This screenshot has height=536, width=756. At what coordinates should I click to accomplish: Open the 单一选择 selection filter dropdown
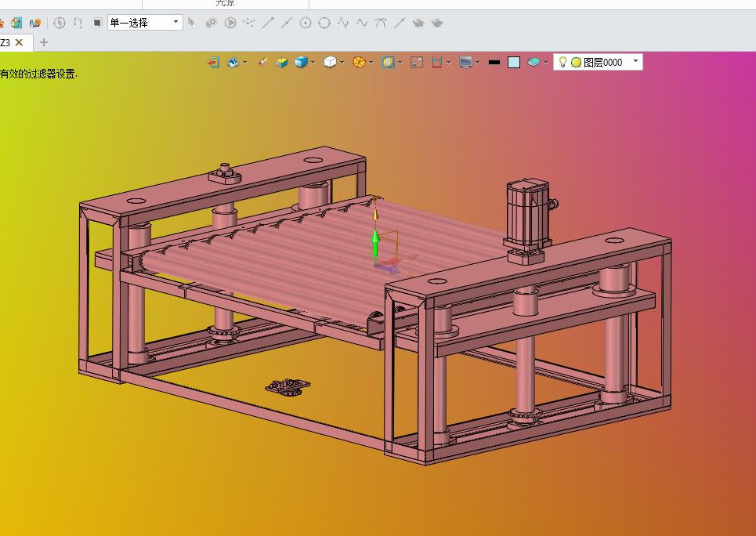coord(145,22)
